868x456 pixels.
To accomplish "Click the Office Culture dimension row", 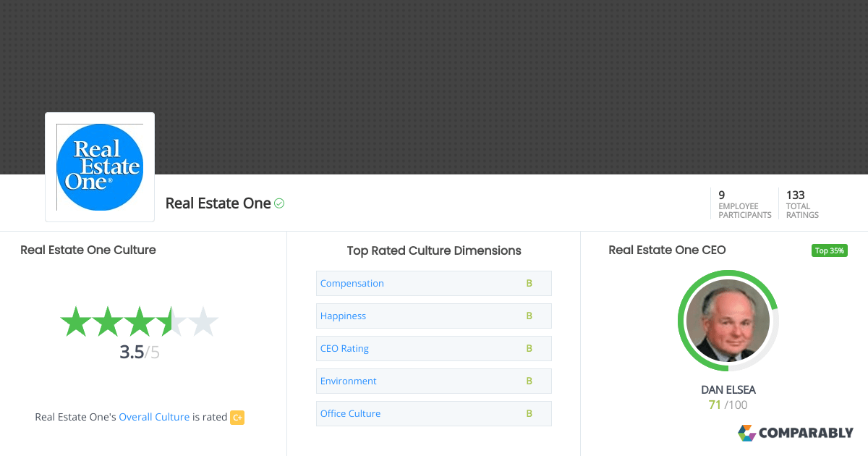I will tap(351, 413).
